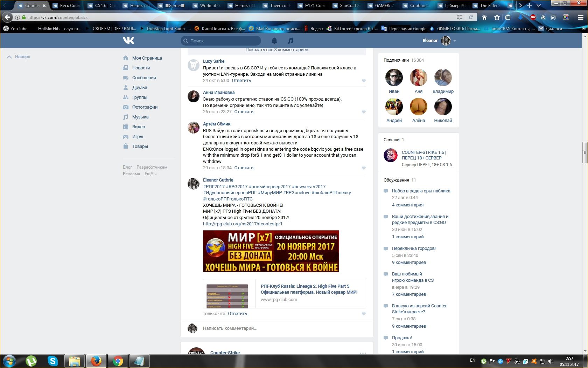Toggle Reader View icon in address bar
The image size is (588, 368).
tap(460, 17)
